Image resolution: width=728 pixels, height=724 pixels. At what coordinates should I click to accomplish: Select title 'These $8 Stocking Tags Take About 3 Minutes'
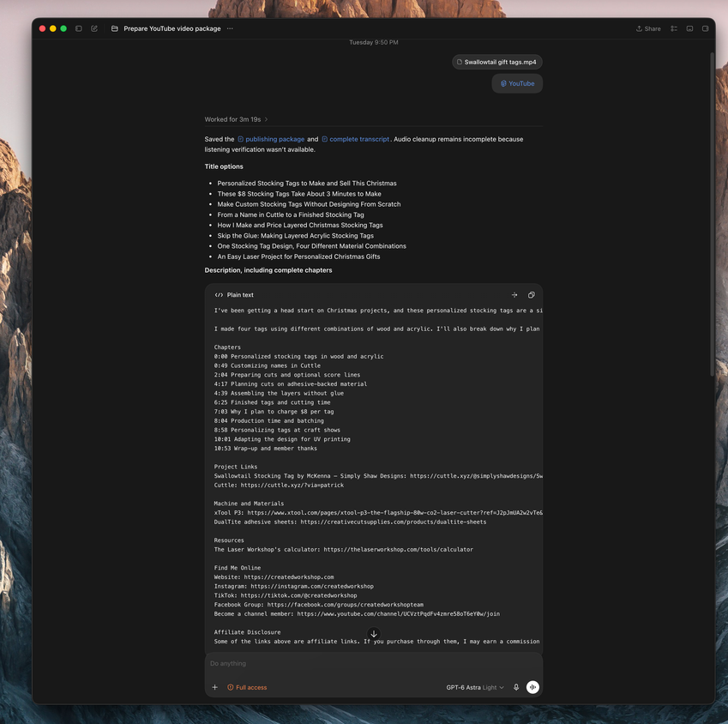[x=299, y=194]
